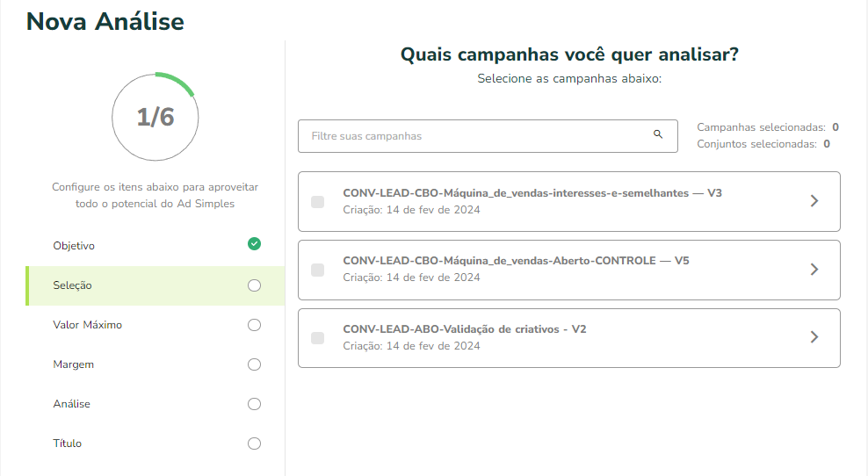Image resolution: width=868 pixels, height=476 pixels.
Task: Click the Análise step label
Action: click(71, 404)
